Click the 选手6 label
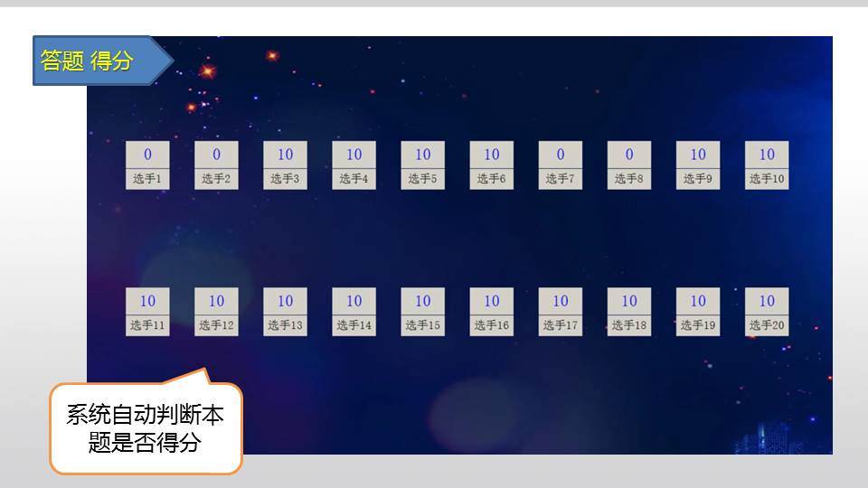This screenshot has width=868, height=488. click(x=492, y=179)
